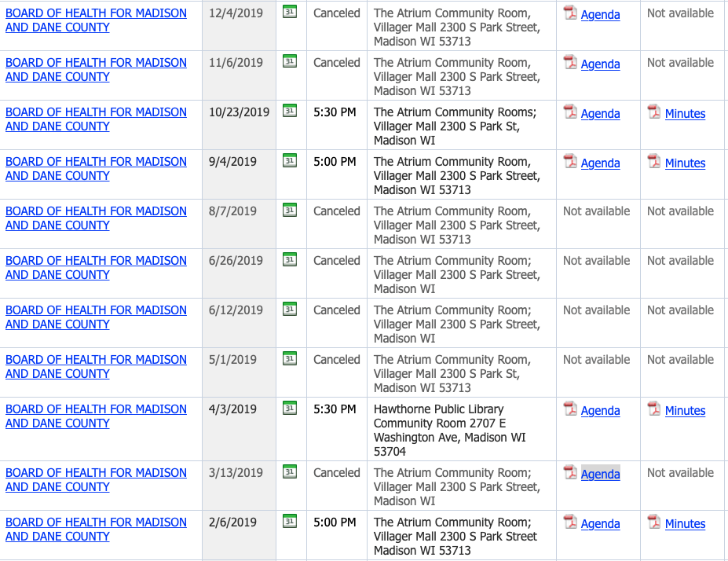The width and height of the screenshot is (728, 561).
Task: Click Canceled status in 3/13/2019 row
Action: click(337, 473)
